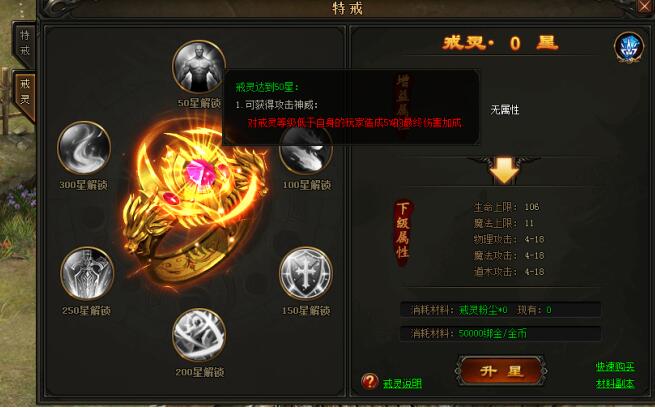Close the 特戒 window
Viewport: 655px width, 408px height.
(646, 6)
